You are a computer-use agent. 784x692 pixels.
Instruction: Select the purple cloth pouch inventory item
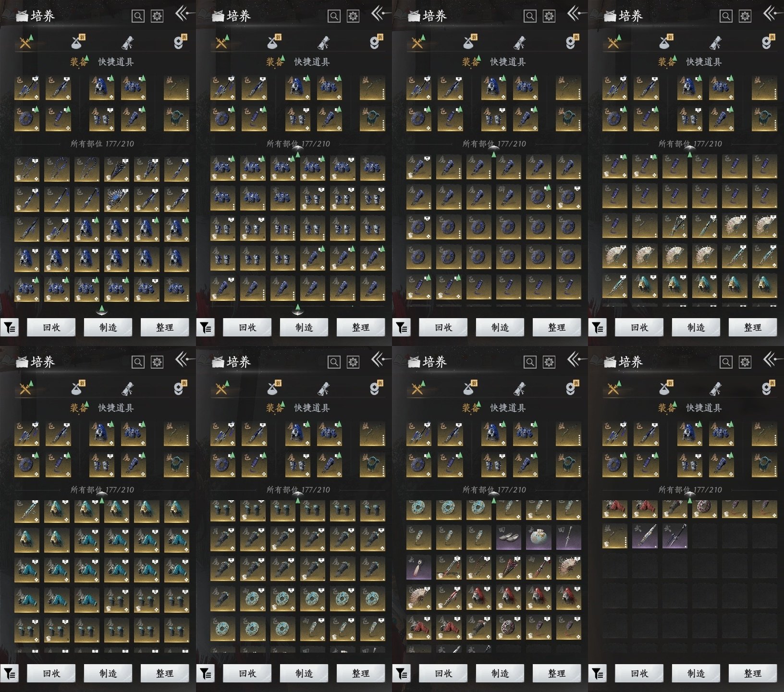pyautogui.click(x=538, y=537)
